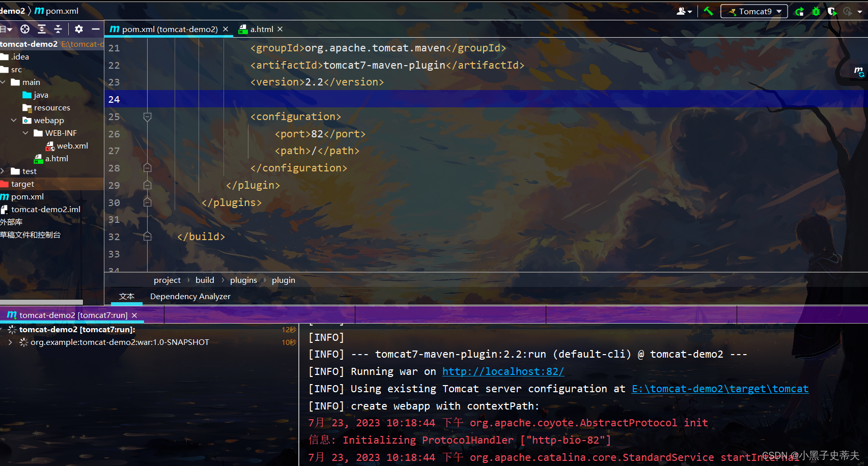The height and width of the screenshot is (466, 868).
Task: Click line number 24 in gutter
Action: (114, 99)
